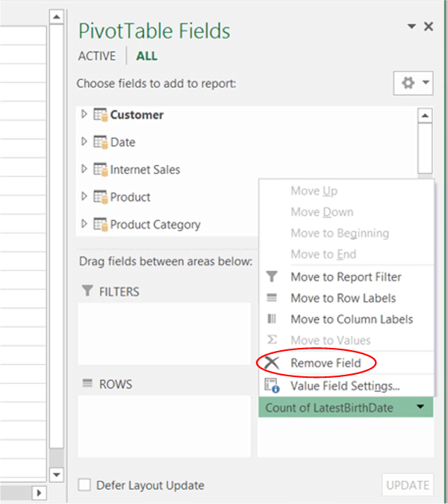The width and height of the screenshot is (448, 504).
Task: Open the Tools gear button
Action: tap(413, 84)
